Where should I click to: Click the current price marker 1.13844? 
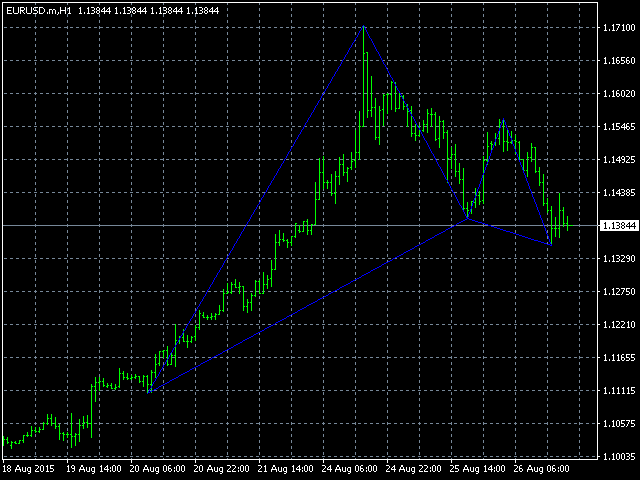[619, 226]
